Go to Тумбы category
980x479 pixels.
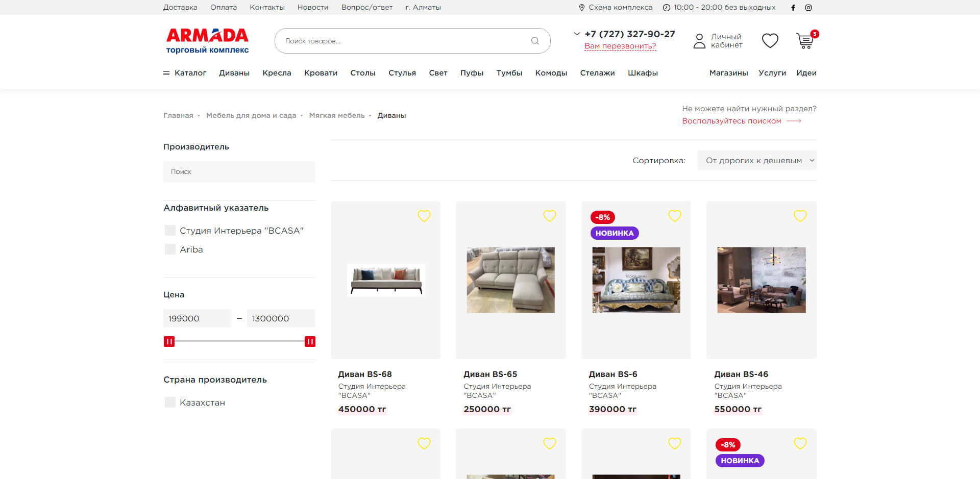(x=509, y=73)
